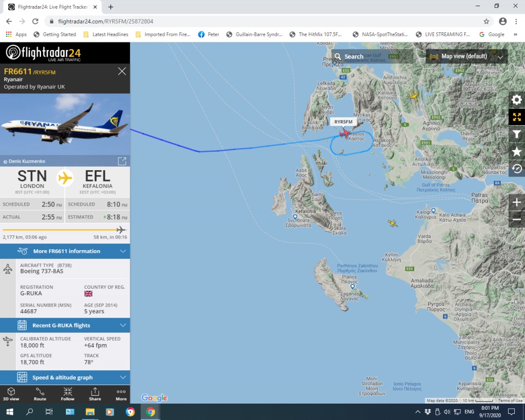This screenshot has width=525, height=420.
Task: Expand Recent G-RUKA flights section
Action: tap(65, 325)
